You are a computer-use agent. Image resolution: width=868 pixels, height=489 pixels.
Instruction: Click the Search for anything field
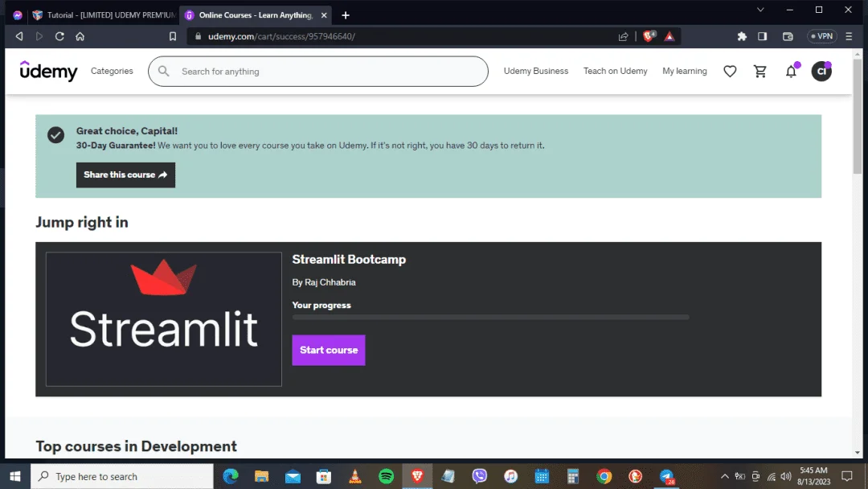[x=318, y=72]
